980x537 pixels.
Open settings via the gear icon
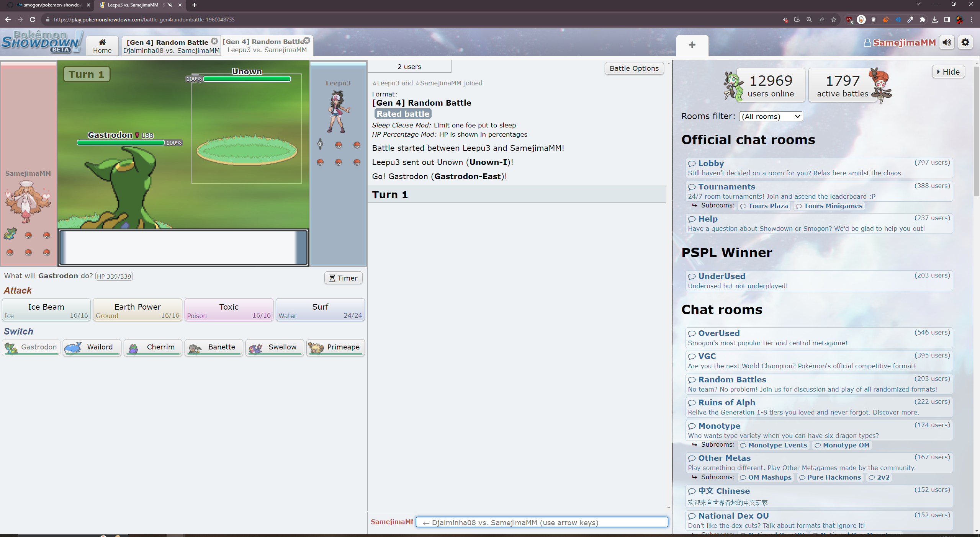click(x=965, y=42)
